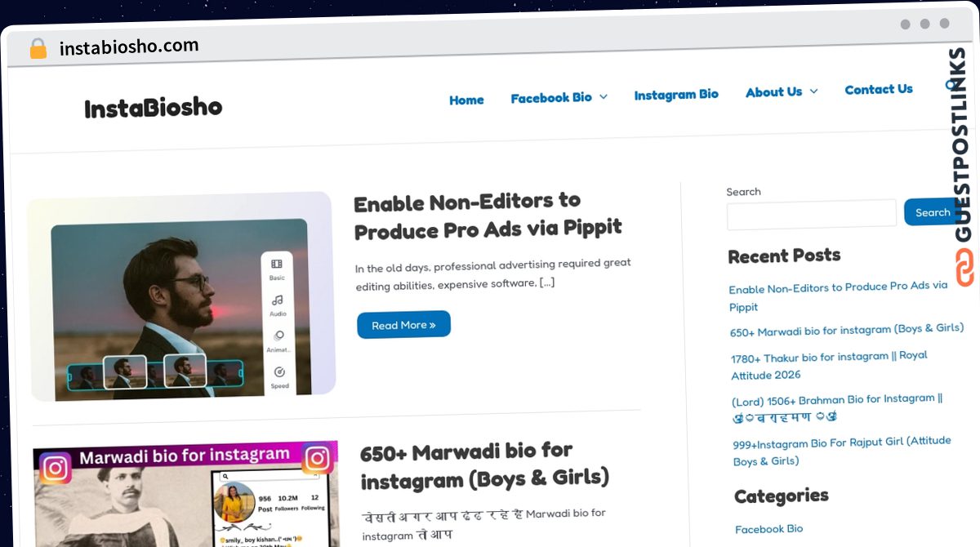
Task: Open recent post 'Enable Non-Editors to Produce Pro Ads'
Action: click(x=838, y=296)
